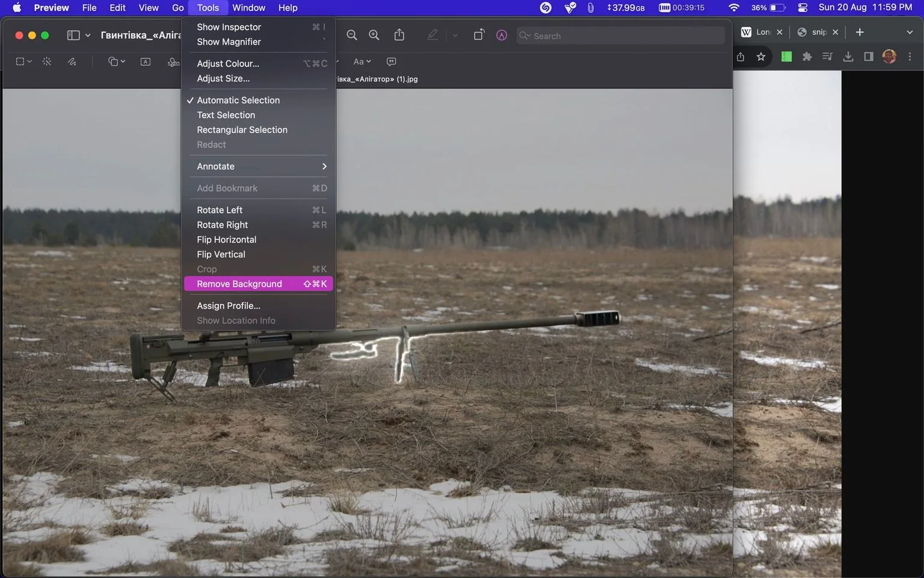924x578 pixels.
Task: Click the zoom out magnifier icon
Action: click(x=352, y=36)
